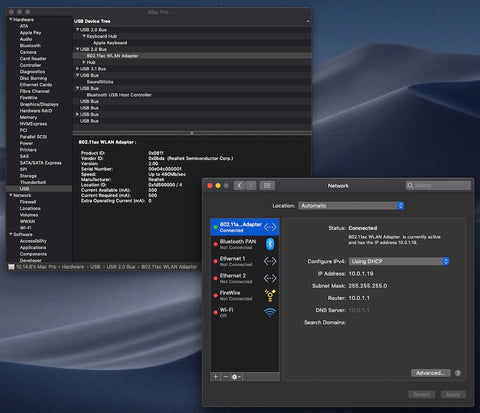This screenshot has height=413, width=480.
Task: Go forward in Network preferences
Action: tap(251, 186)
